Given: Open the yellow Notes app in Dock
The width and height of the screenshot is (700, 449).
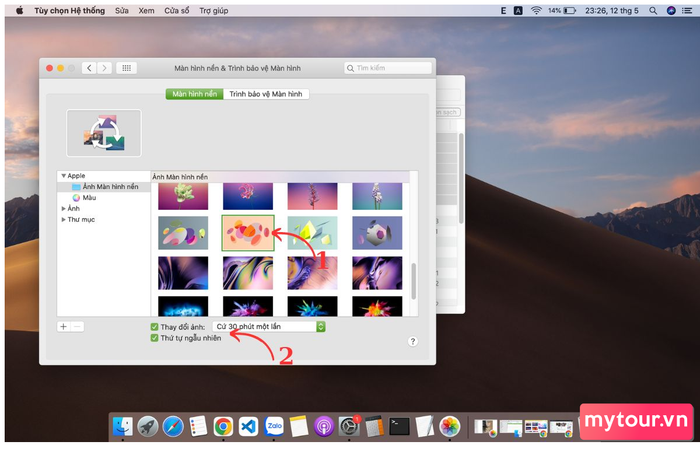Looking at the screenshot, I should tap(299, 426).
